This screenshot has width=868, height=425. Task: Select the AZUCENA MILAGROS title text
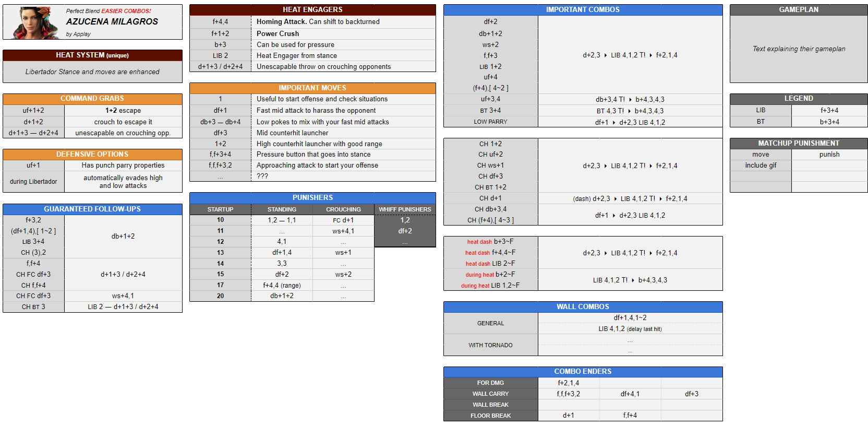click(x=112, y=21)
